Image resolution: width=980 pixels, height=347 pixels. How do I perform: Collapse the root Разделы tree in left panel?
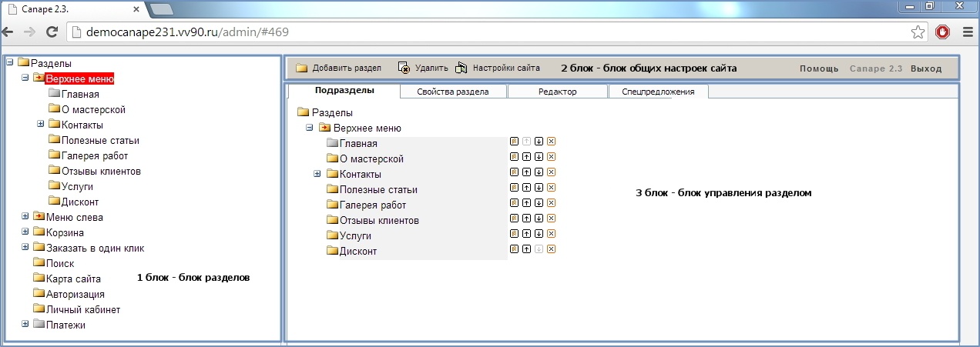(8, 62)
